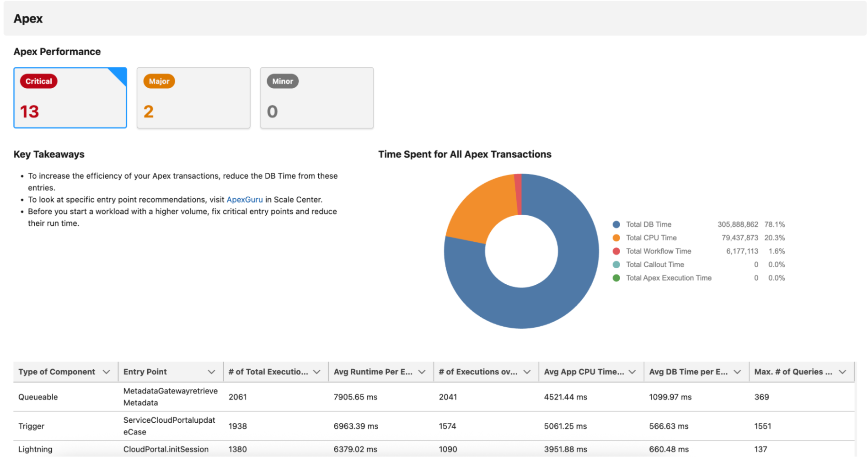Select the MetadataGatewayretrieveMetadata entry point row

click(170, 397)
